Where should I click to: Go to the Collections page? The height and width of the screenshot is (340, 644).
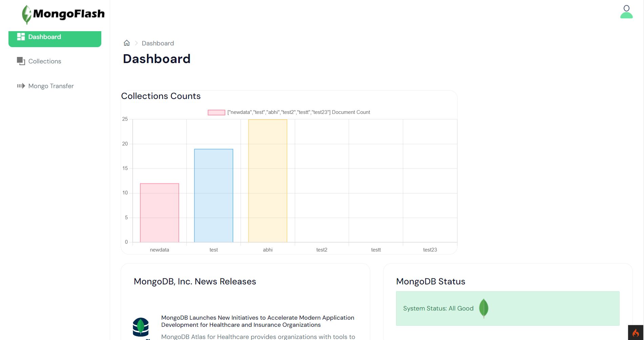[45, 61]
